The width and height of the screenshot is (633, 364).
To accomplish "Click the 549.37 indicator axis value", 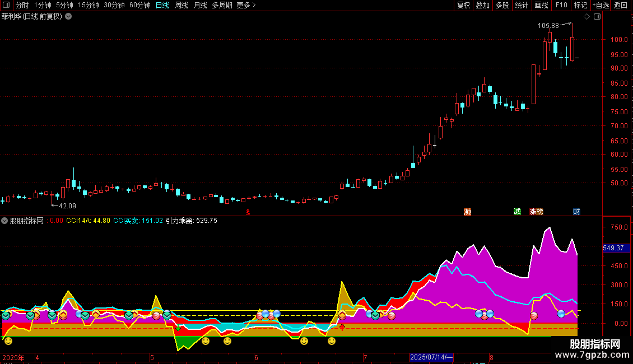I will pyautogui.click(x=613, y=248).
